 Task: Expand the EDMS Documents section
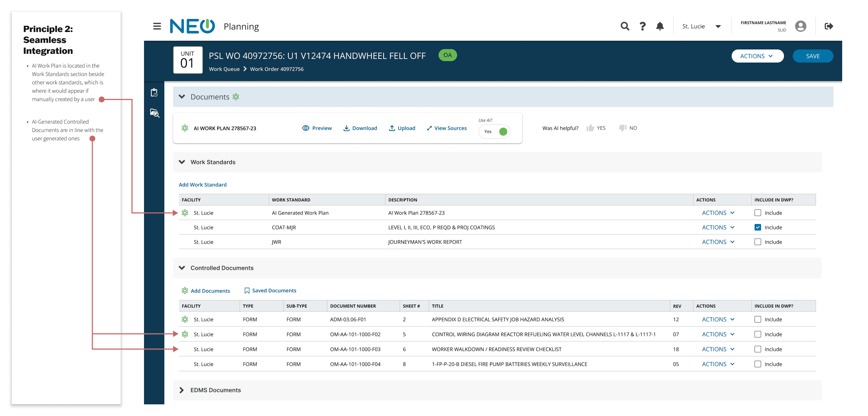tap(182, 390)
